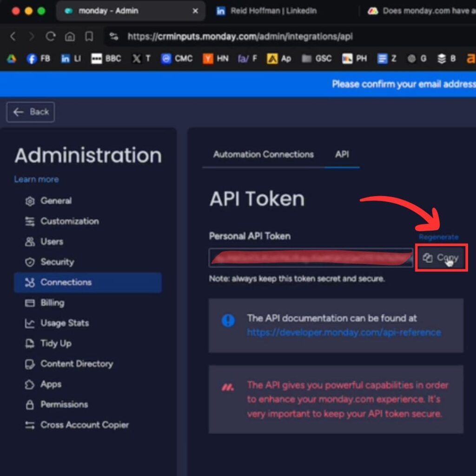Click the browser home icon
Screen dimensions: 476x476
[70, 36]
